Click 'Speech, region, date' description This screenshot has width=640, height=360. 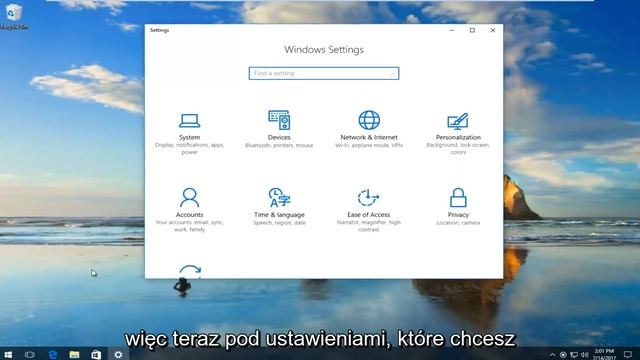(x=279, y=223)
